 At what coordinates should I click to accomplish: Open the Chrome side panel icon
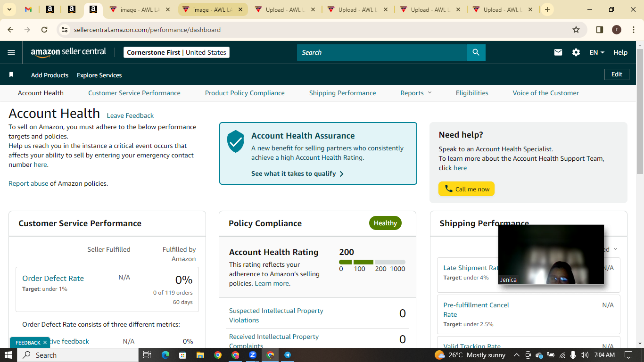[x=600, y=30]
